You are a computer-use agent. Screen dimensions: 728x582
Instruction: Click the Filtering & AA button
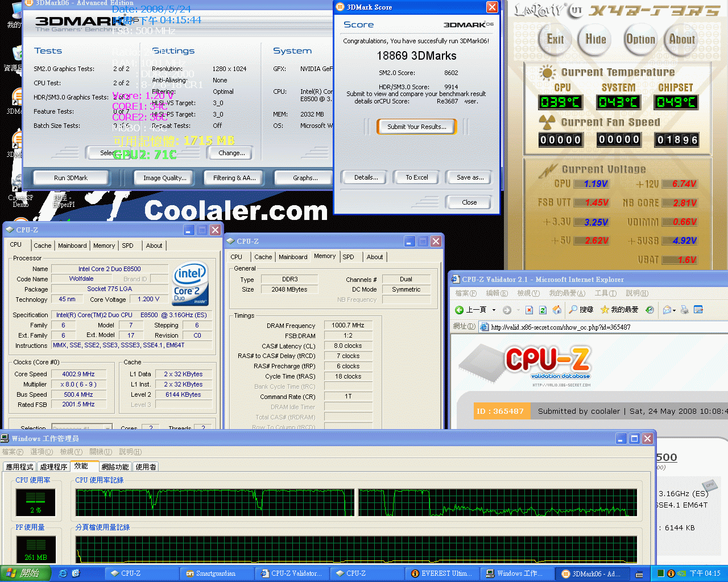(234, 178)
